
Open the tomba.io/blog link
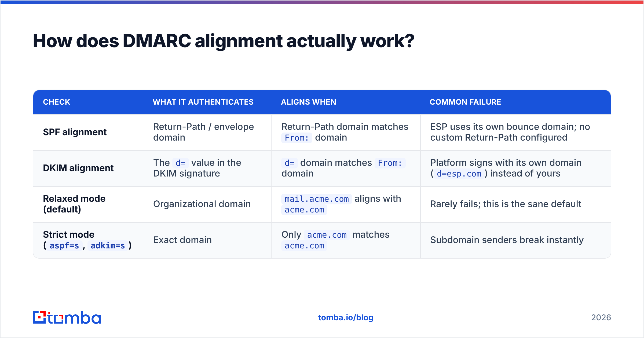click(346, 318)
